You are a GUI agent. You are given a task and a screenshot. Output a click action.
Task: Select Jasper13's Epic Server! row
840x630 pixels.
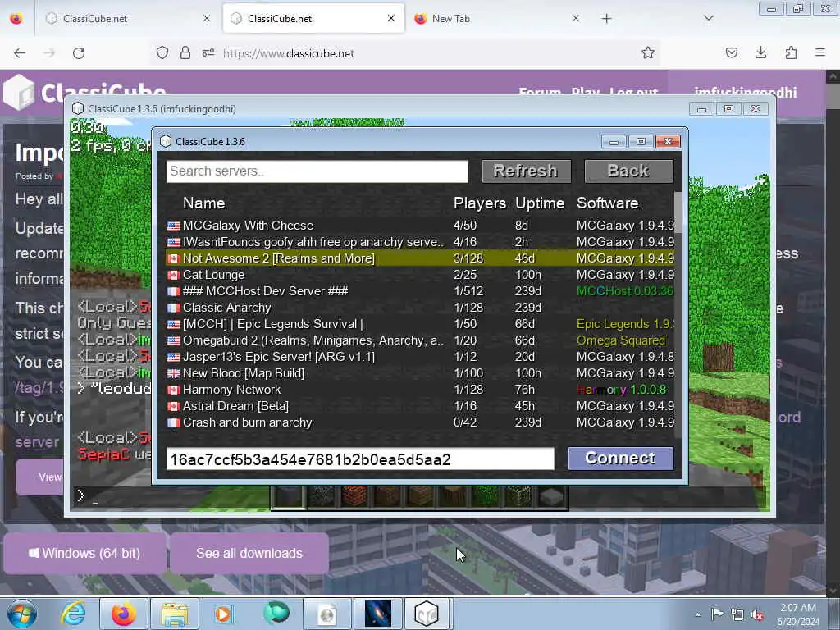[421, 357]
